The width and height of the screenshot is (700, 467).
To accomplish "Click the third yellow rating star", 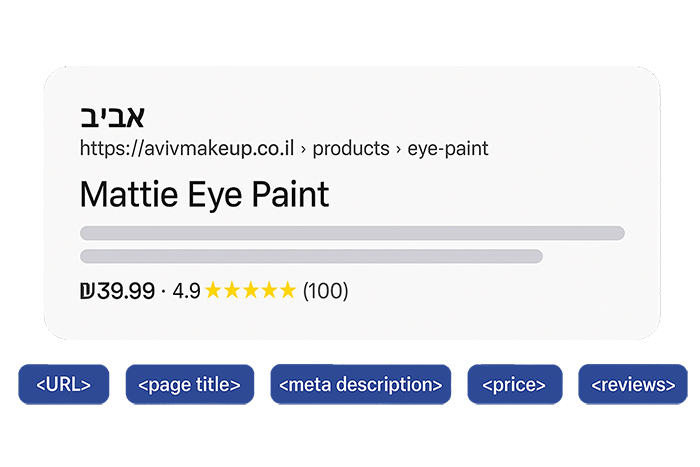I will click(x=251, y=290).
